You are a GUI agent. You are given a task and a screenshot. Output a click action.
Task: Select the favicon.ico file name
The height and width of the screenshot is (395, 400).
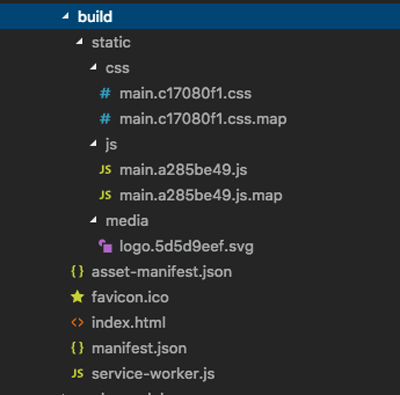point(130,297)
